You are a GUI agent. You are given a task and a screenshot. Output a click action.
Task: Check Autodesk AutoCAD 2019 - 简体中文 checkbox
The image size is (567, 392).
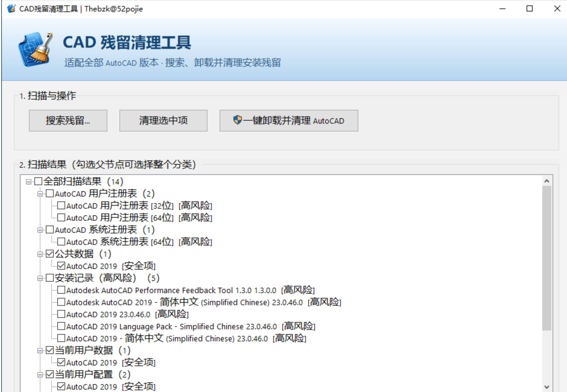pyautogui.click(x=61, y=302)
